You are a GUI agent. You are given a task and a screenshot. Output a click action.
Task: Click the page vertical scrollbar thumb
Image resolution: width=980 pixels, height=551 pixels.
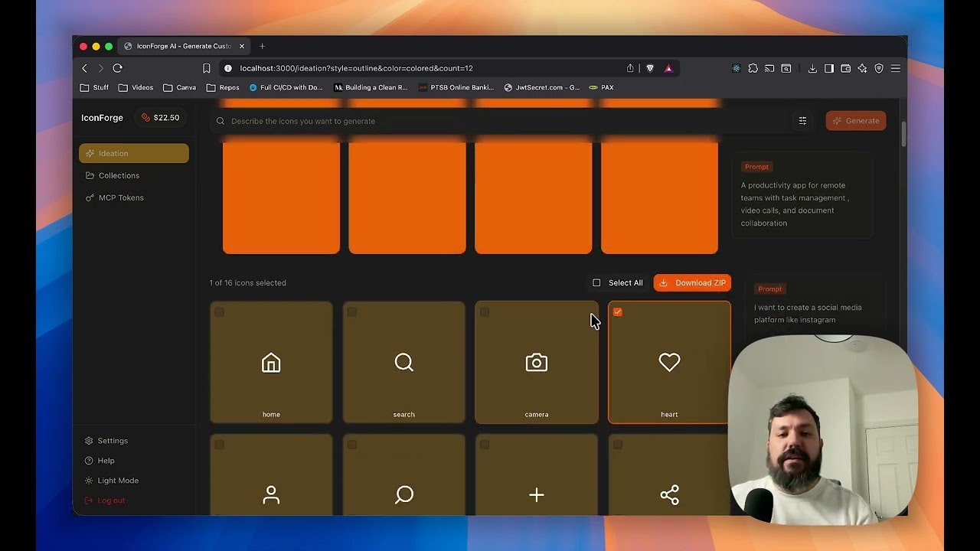tap(903, 134)
